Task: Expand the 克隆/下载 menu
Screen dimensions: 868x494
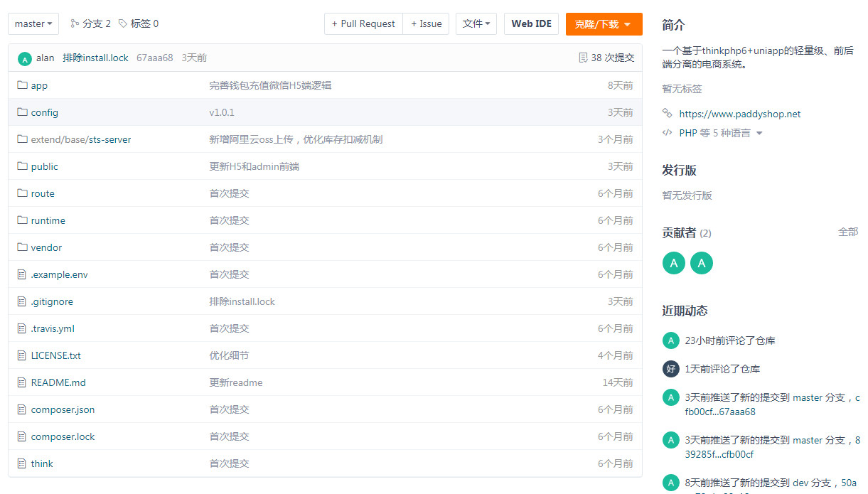Action: pyautogui.click(x=604, y=23)
